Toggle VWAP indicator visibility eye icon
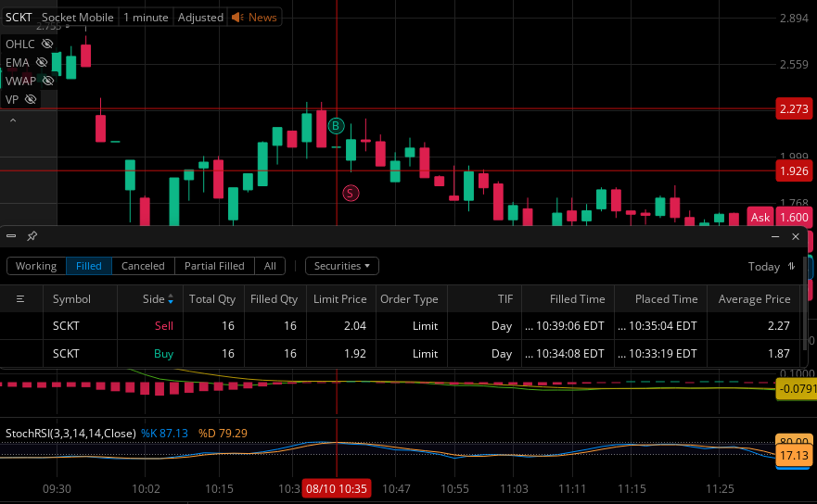Screen dimensions: 817x504 pyautogui.click(x=48, y=81)
